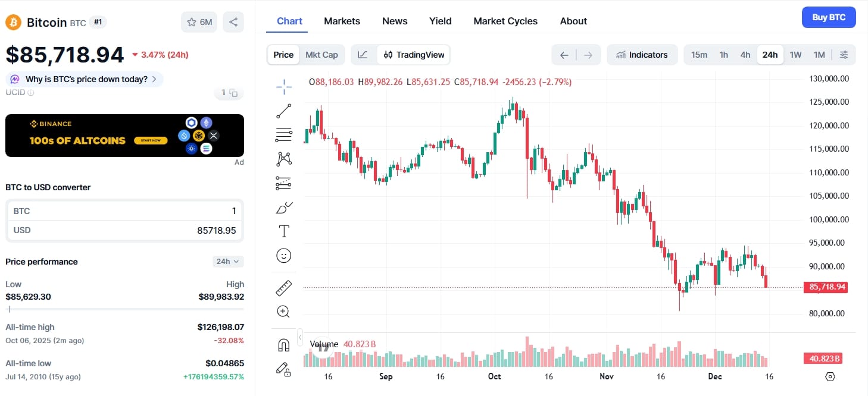Select the 1W chart timeframe
This screenshot has height=396, width=868.
point(795,54)
